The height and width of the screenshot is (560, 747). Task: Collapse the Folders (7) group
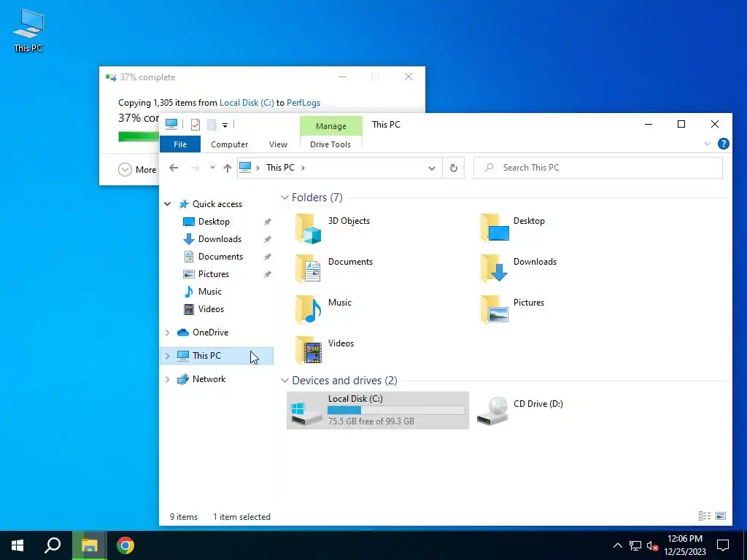click(x=285, y=197)
